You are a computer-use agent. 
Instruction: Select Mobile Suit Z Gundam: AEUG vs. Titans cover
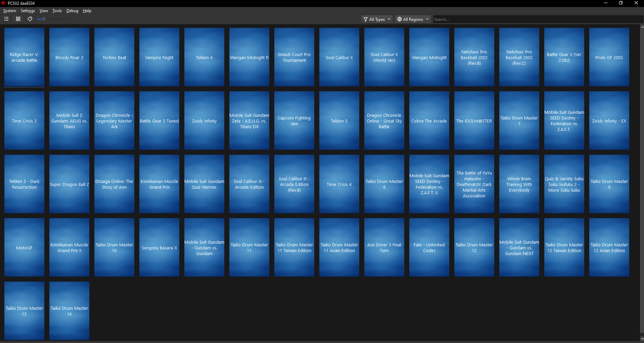tap(69, 121)
